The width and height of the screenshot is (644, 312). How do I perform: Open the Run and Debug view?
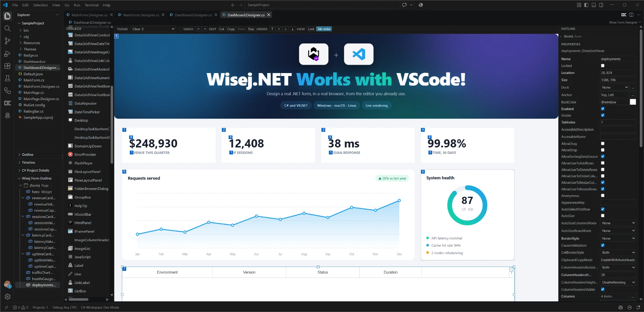coord(7,53)
